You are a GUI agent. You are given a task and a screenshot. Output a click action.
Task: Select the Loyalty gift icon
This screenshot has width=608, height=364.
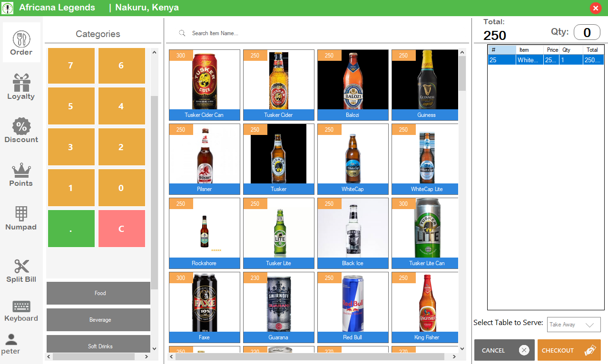pyautogui.click(x=21, y=87)
